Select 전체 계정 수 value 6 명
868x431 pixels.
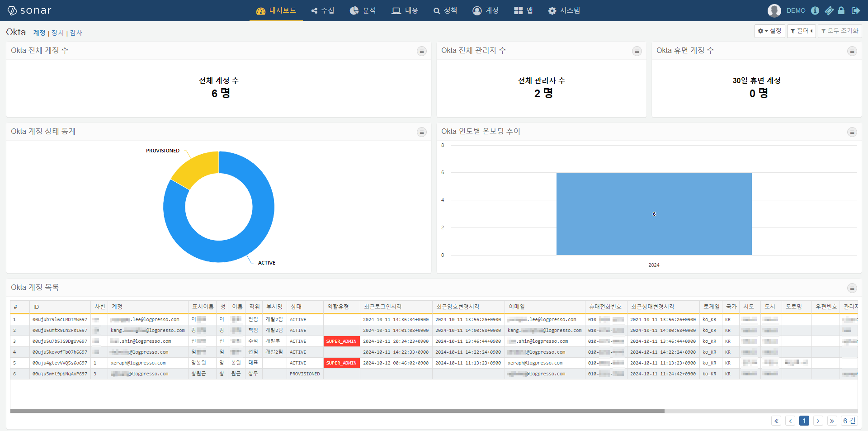[221, 93]
